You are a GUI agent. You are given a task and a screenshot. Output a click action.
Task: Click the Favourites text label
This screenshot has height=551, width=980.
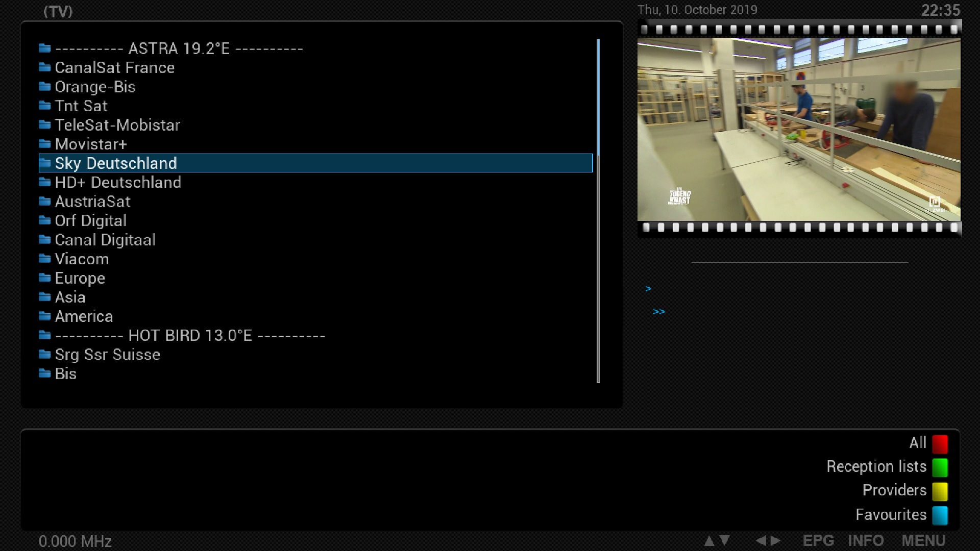pos(891,514)
